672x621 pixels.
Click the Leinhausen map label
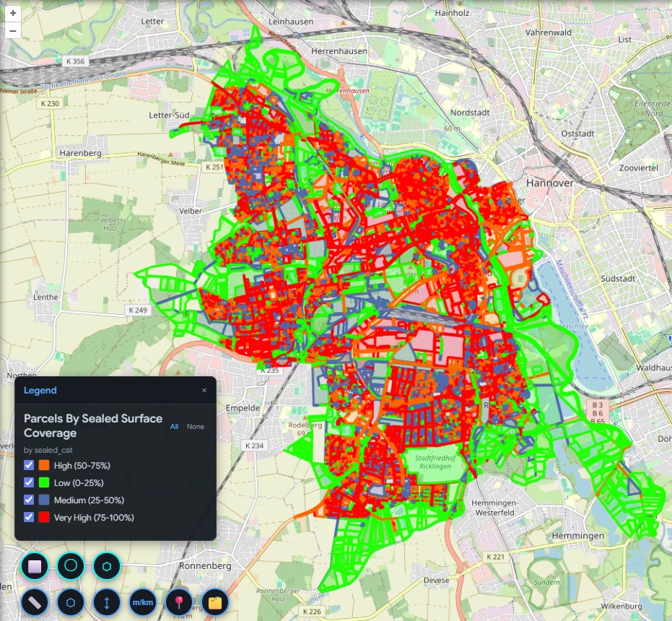291,22
